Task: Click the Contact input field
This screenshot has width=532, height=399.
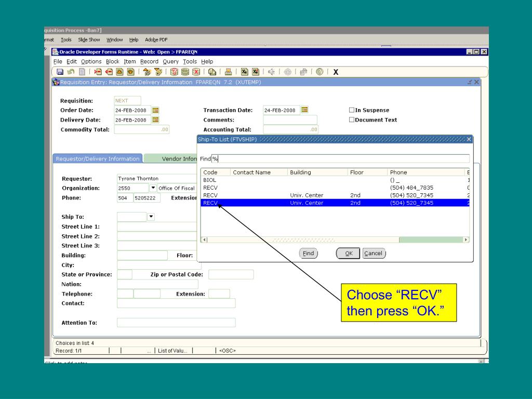Action: [x=176, y=303]
